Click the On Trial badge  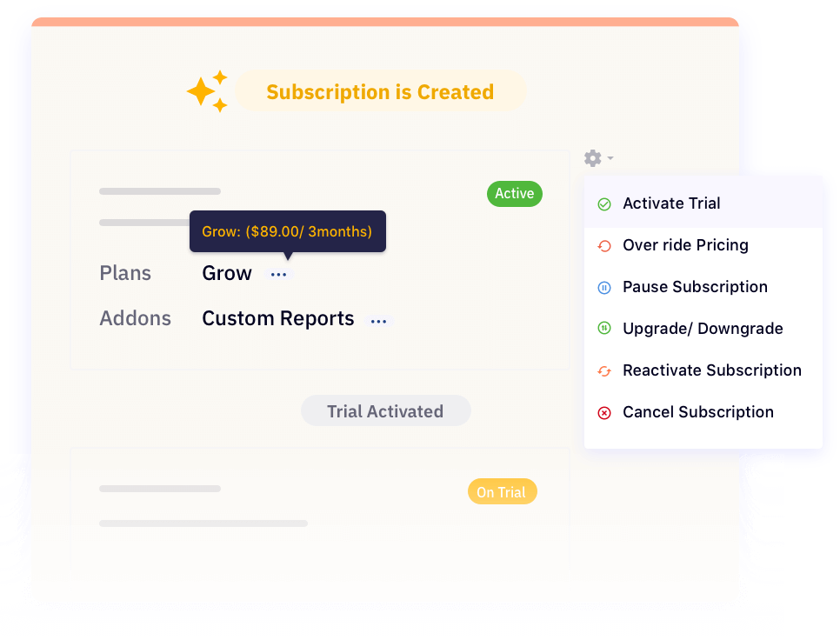502,491
